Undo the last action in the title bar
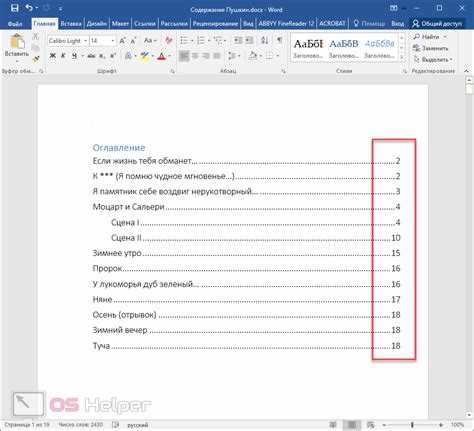The width and height of the screenshot is (474, 431). click(x=29, y=7)
